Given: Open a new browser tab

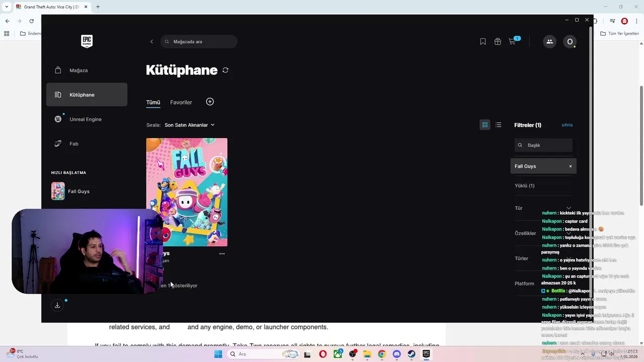Looking at the screenshot, I should click(x=98, y=7).
